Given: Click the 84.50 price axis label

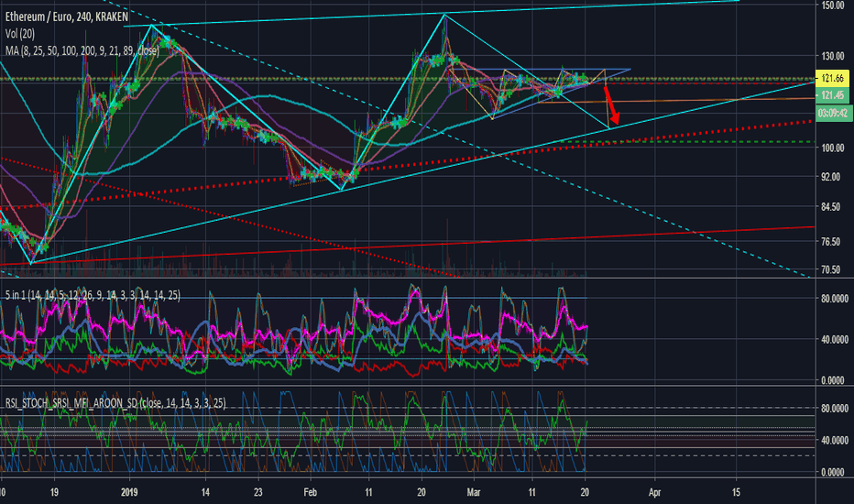Looking at the screenshot, I should click(830, 207).
